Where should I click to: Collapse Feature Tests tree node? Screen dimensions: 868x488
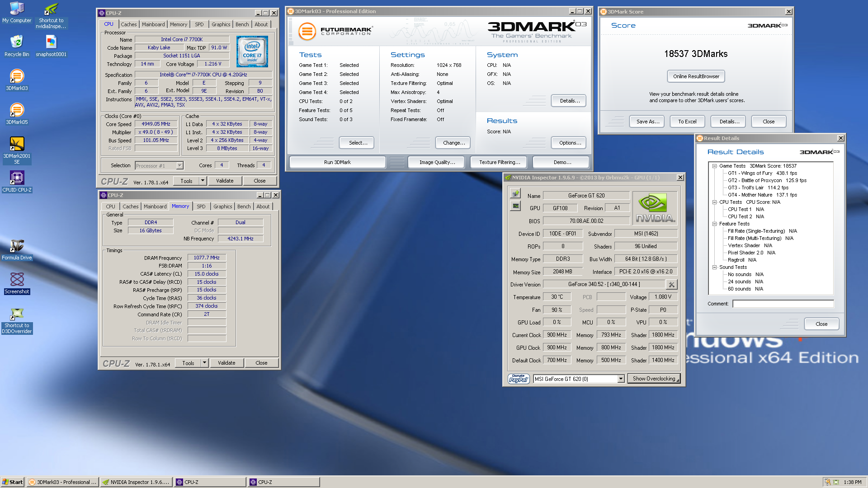[x=714, y=224]
